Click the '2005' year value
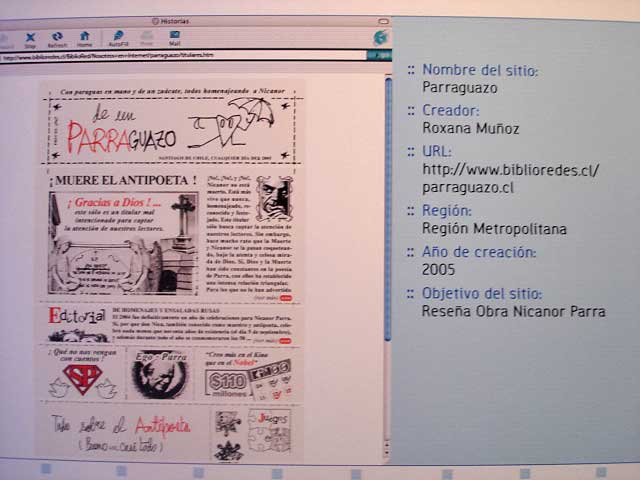This screenshot has width=640, height=480. (x=438, y=269)
